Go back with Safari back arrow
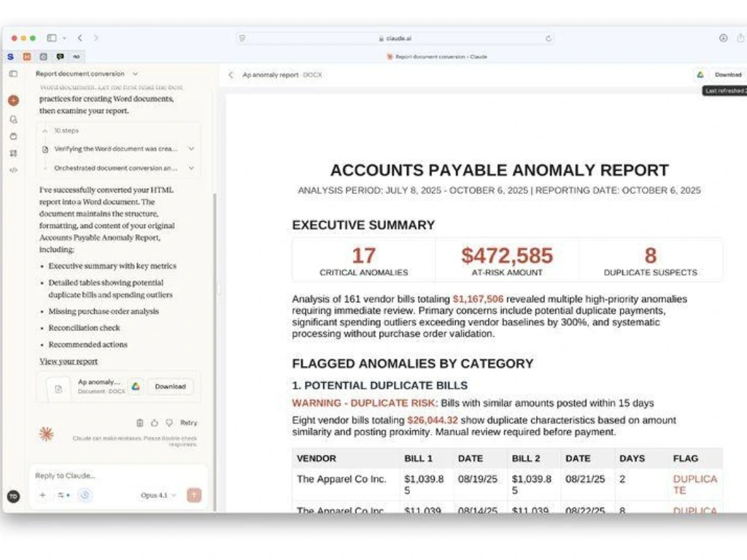Viewport: 747px width, 560px height. pyautogui.click(x=80, y=38)
